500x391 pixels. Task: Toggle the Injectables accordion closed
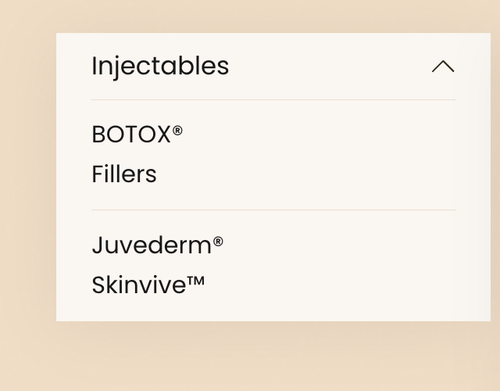click(x=443, y=66)
